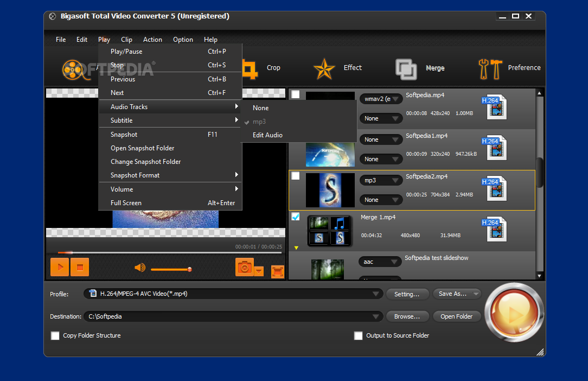The width and height of the screenshot is (588, 381).
Task: Adjust the orange volume slider
Action: [171, 270]
